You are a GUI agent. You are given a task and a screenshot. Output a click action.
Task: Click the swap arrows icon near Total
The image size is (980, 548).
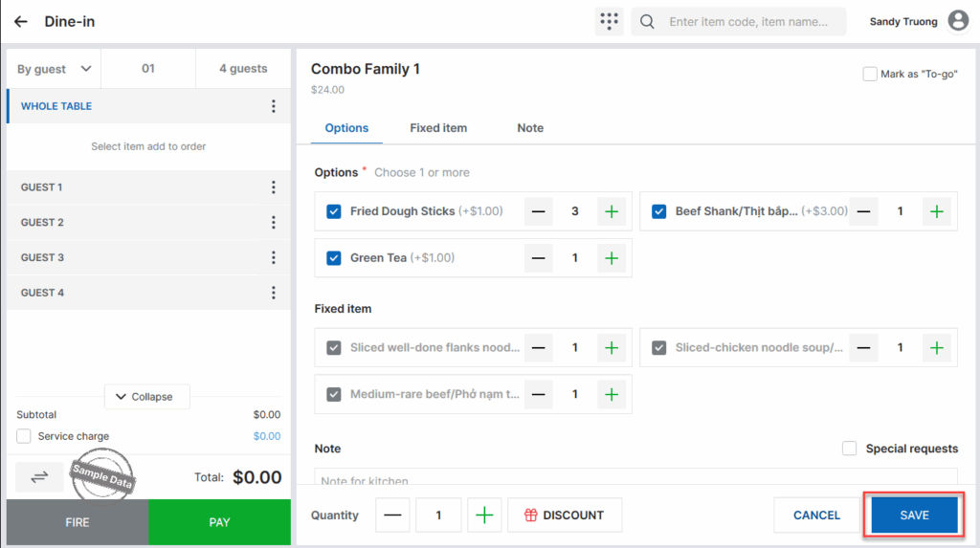[x=39, y=476]
